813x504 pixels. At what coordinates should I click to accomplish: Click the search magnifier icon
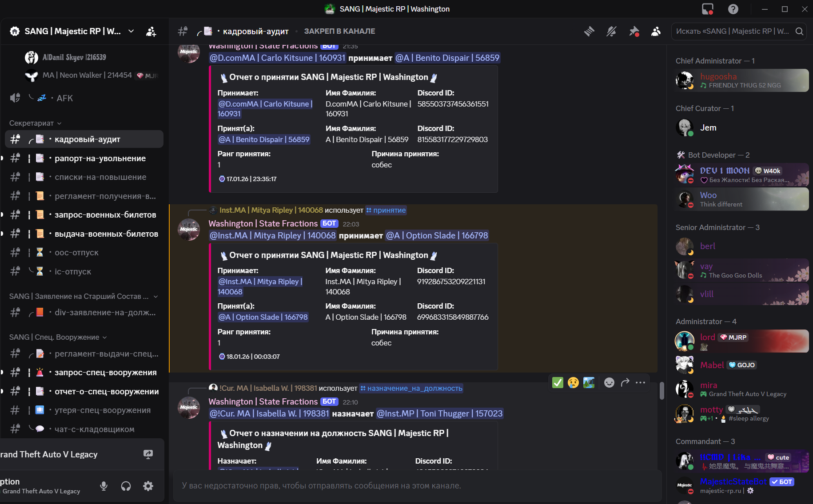(799, 31)
